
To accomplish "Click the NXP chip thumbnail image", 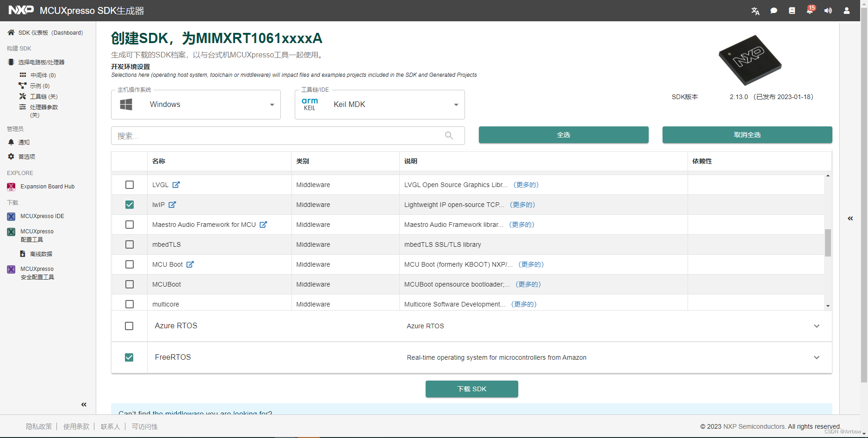I will 750,60.
